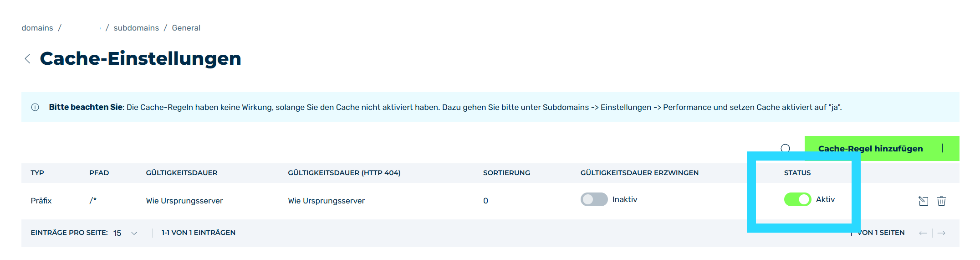The image size is (980, 260).
Task: Expand the entries-per-page chevron next to 15
Action: pyautogui.click(x=134, y=233)
